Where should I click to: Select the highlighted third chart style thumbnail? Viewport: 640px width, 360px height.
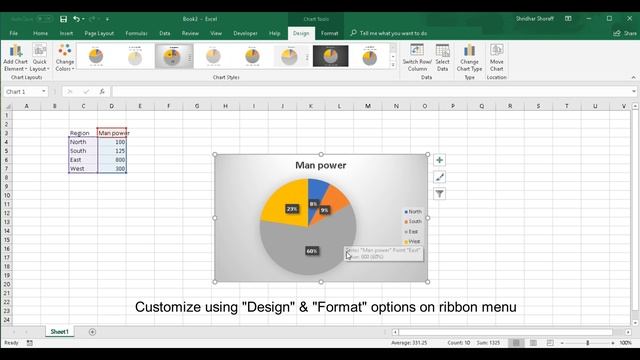(174, 56)
